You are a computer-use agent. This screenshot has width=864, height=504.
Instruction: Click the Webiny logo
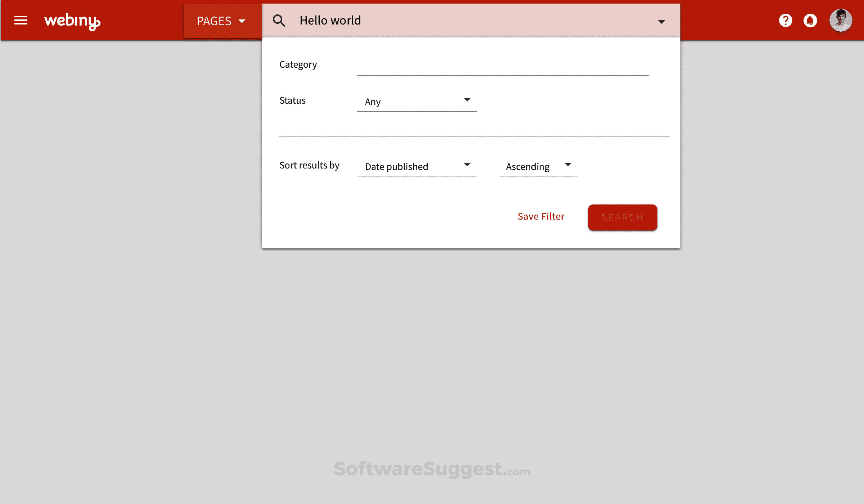pyautogui.click(x=72, y=21)
